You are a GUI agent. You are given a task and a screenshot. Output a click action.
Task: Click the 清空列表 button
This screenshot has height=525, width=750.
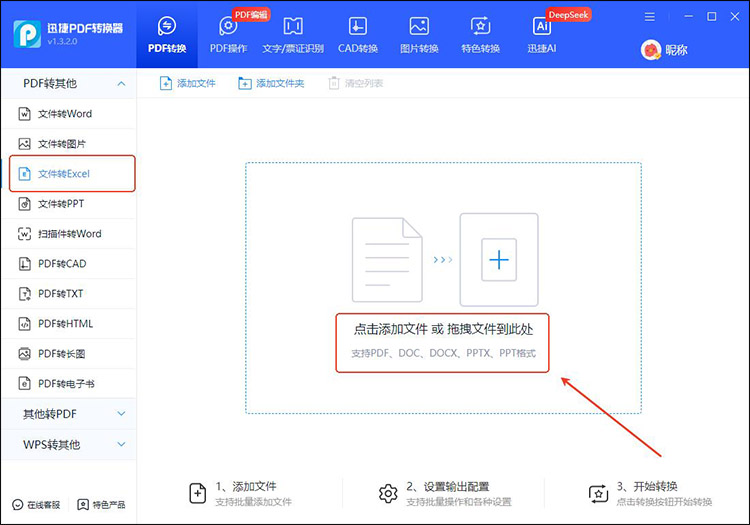tap(356, 83)
